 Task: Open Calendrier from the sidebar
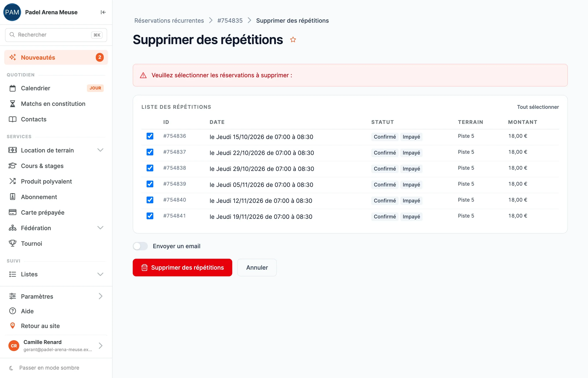[56, 88]
